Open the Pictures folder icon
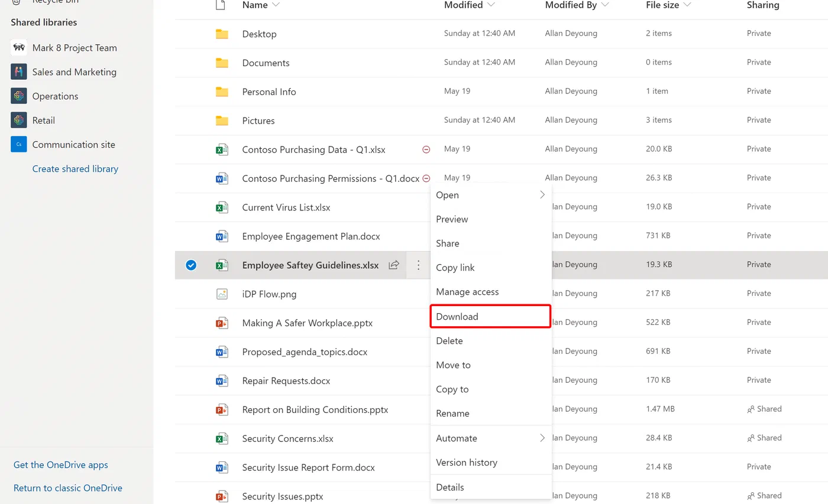The image size is (828, 504). (x=222, y=121)
